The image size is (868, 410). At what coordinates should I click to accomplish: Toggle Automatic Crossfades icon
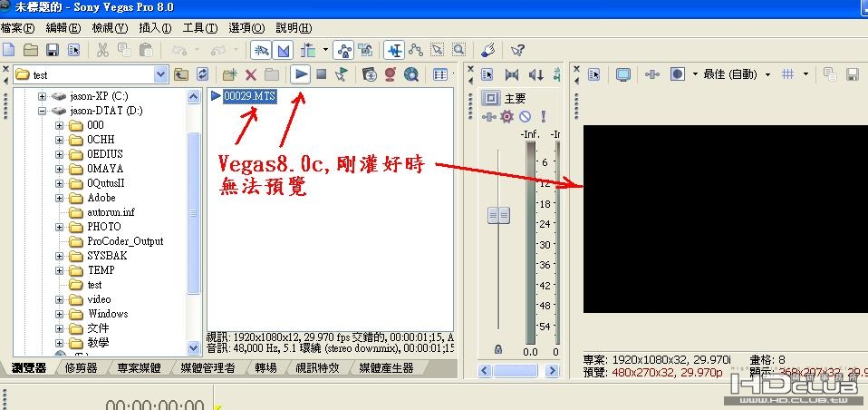pyautogui.click(x=284, y=50)
